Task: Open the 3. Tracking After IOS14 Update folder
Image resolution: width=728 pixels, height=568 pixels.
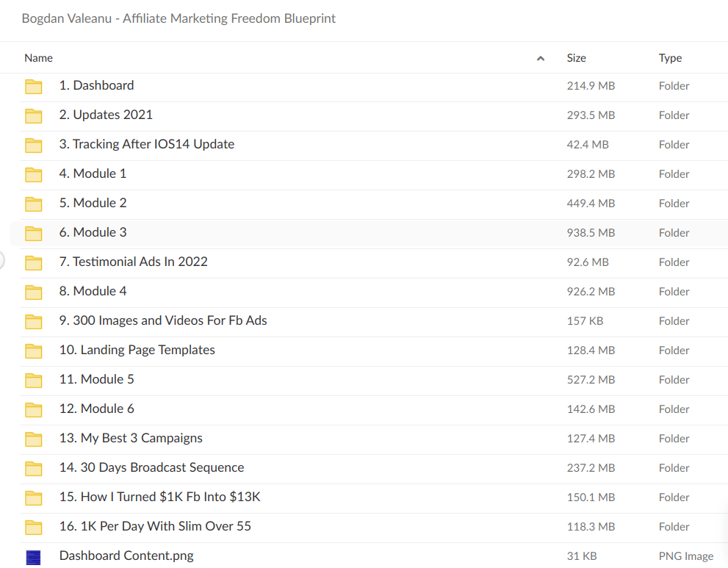Action: click(147, 144)
